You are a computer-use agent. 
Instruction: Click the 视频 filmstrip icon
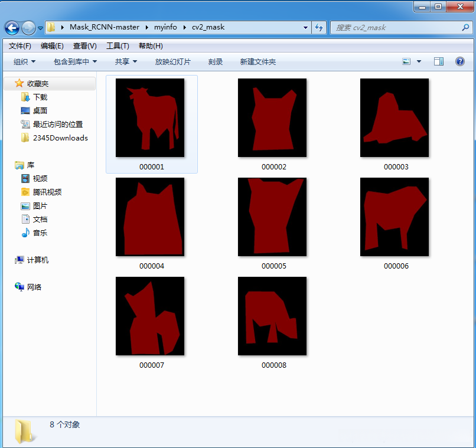[x=25, y=178]
